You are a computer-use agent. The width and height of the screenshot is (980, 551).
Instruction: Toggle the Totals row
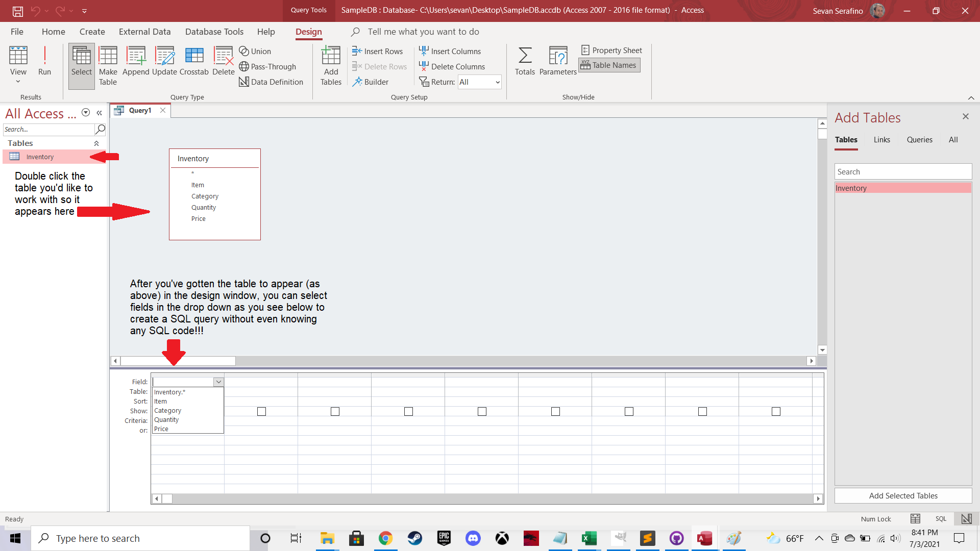point(525,61)
